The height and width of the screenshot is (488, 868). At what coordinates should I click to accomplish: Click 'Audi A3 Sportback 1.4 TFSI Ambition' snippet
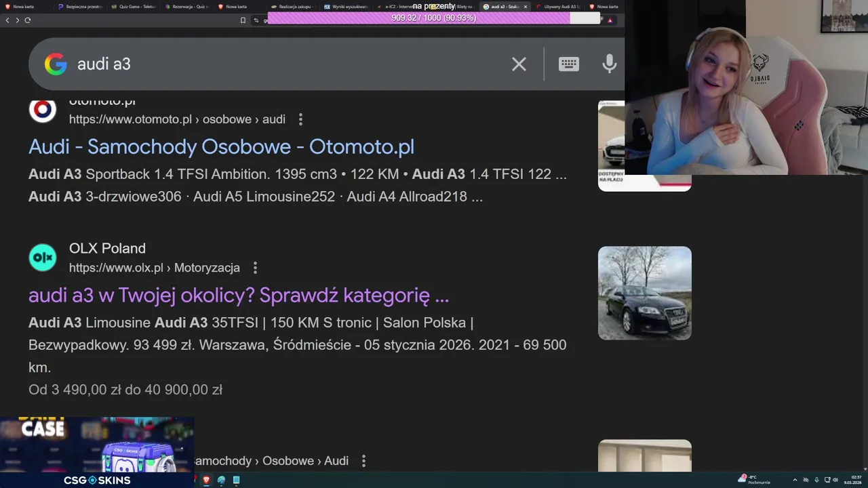149,174
